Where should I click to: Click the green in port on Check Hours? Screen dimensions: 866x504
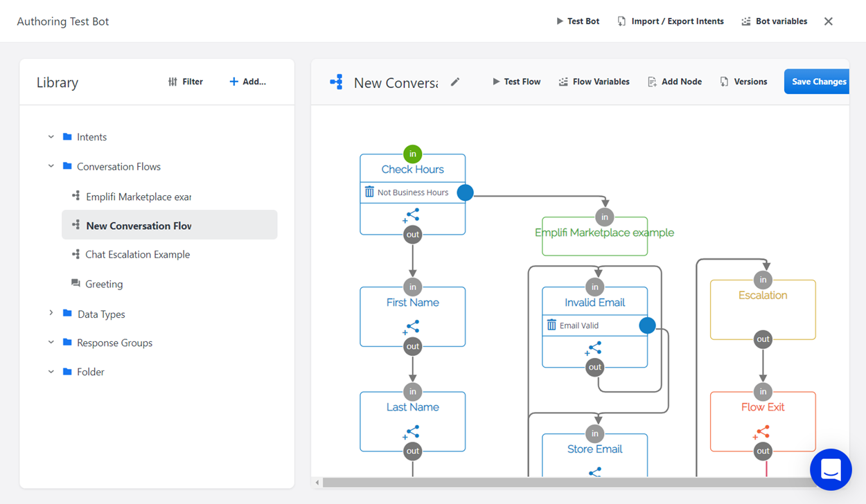[412, 154]
